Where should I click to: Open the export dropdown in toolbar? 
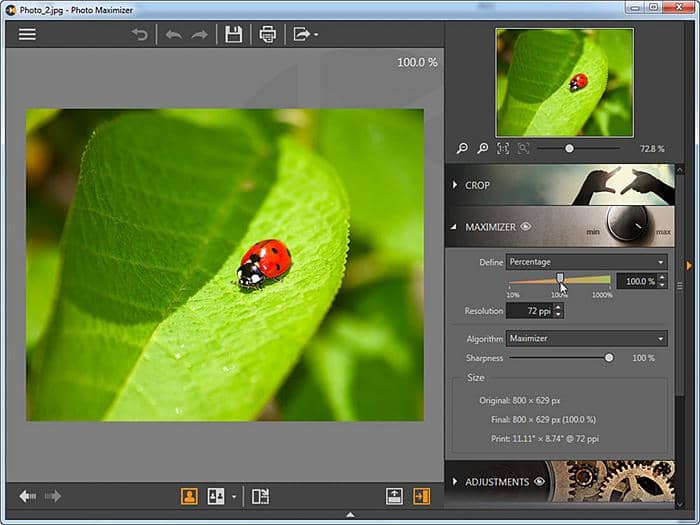(x=304, y=34)
